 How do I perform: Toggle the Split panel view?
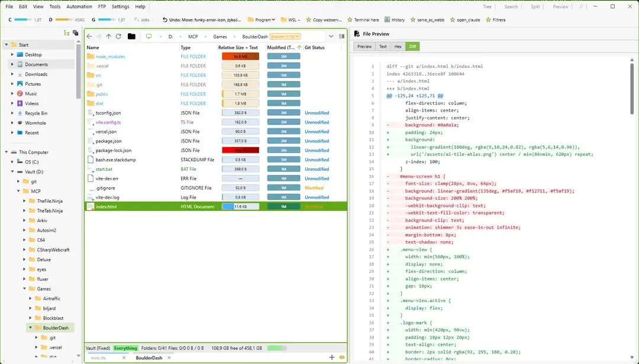point(535,6)
